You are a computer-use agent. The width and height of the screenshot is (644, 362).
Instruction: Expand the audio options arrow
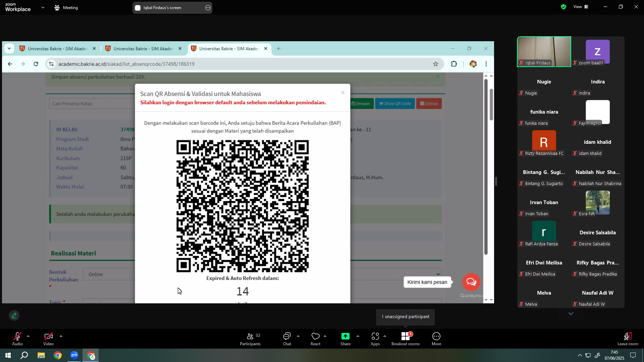tap(28, 336)
